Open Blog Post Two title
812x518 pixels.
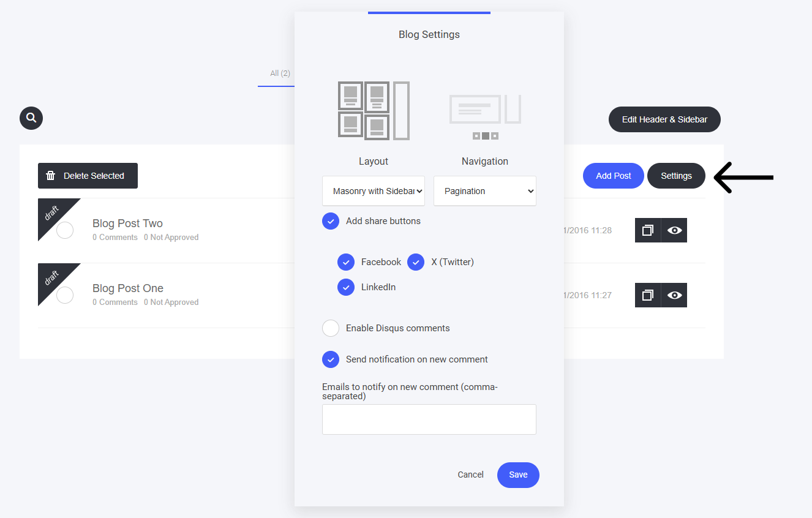point(127,223)
